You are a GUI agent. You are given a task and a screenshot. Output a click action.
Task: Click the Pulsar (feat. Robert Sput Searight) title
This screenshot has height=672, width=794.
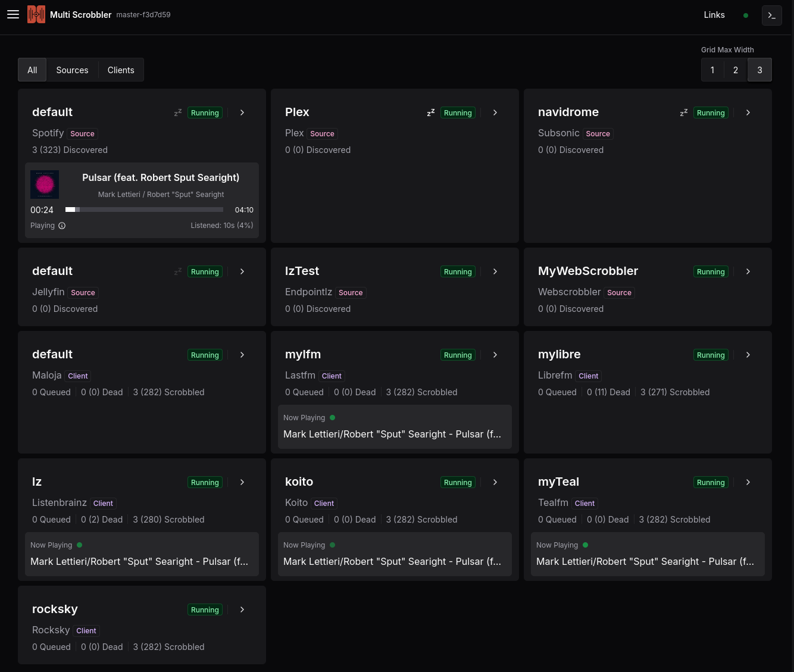pos(161,177)
